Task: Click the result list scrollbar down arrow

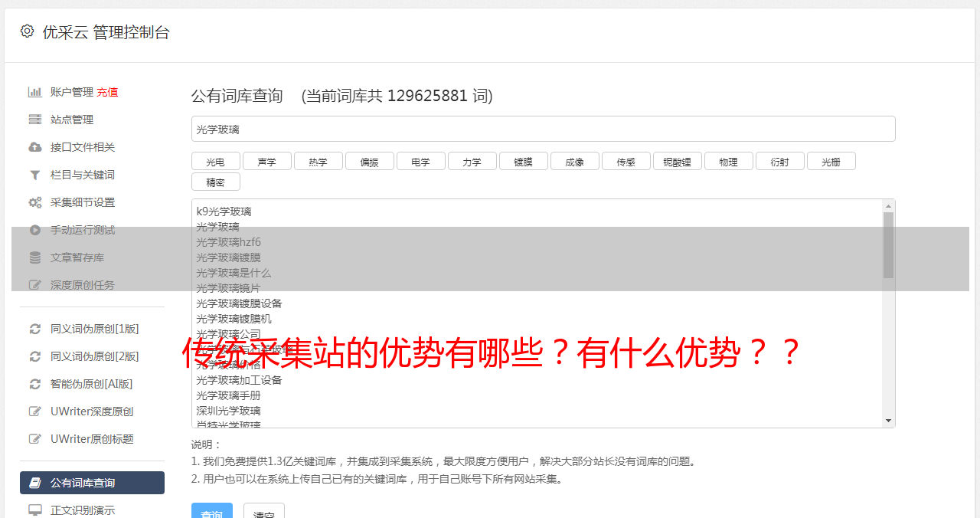Action: [x=888, y=421]
